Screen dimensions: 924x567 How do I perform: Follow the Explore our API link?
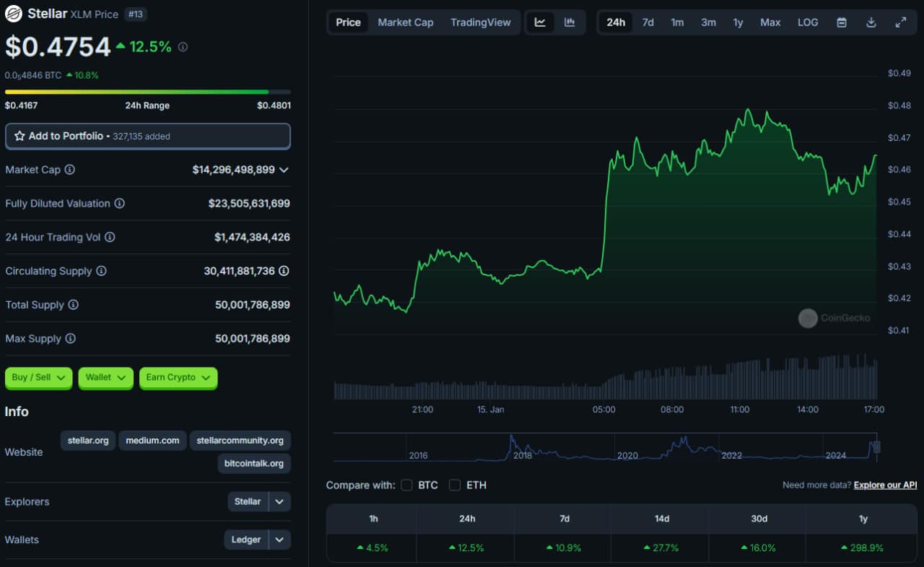[886, 485]
